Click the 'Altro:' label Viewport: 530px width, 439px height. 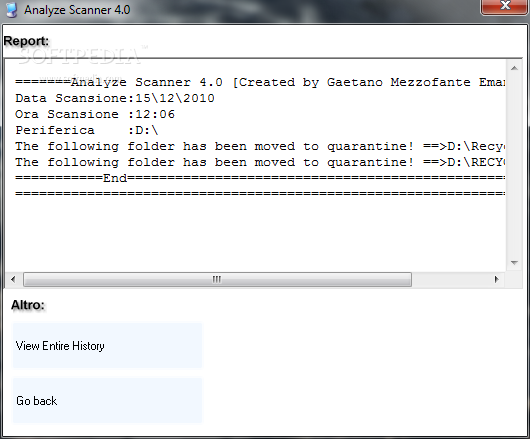point(28,305)
